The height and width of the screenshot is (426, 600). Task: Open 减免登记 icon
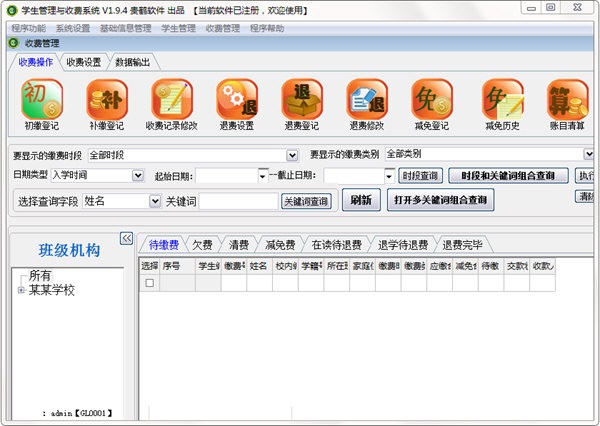432,100
